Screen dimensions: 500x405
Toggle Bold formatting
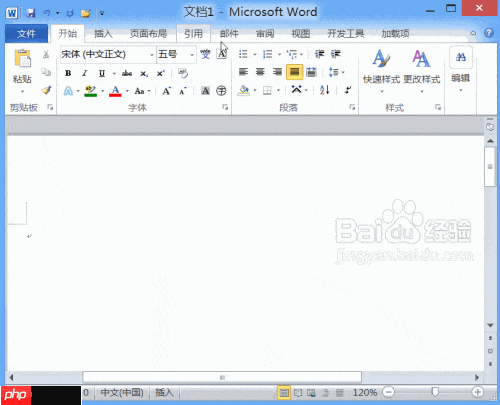68,73
